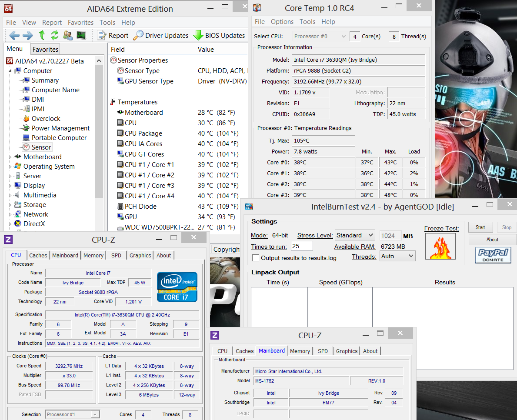Click the IntelBurnTest flame Freeze Test image
Viewport: 517px width, 420px height.
click(x=440, y=247)
